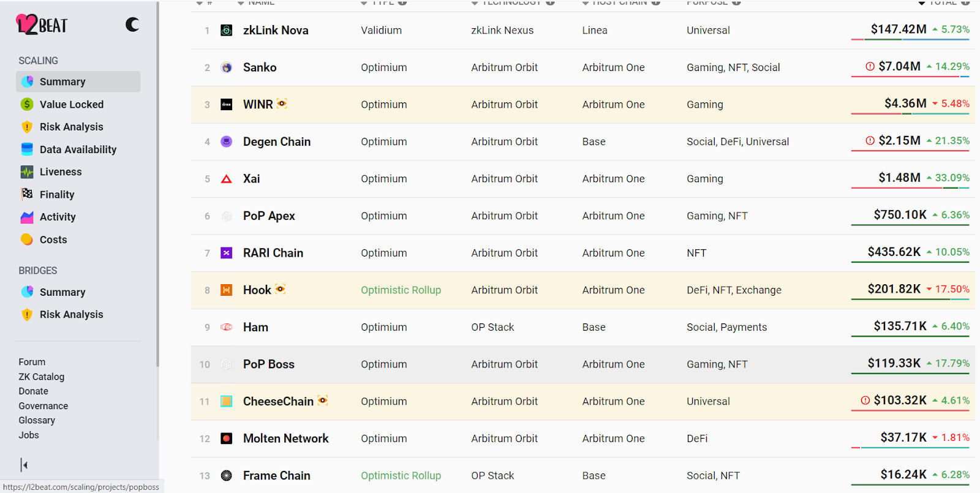Open the Degen Chain project
Viewport: 980px width, 493px height.
pyautogui.click(x=277, y=141)
